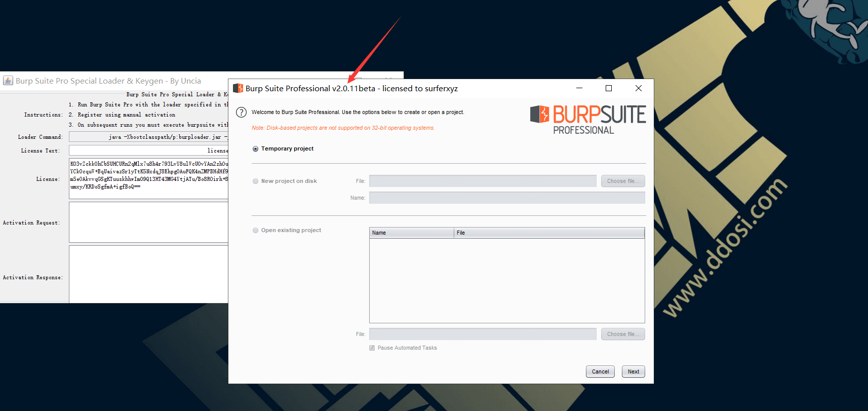
Task: Click Choose file for the existing project
Action: tap(623, 334)
